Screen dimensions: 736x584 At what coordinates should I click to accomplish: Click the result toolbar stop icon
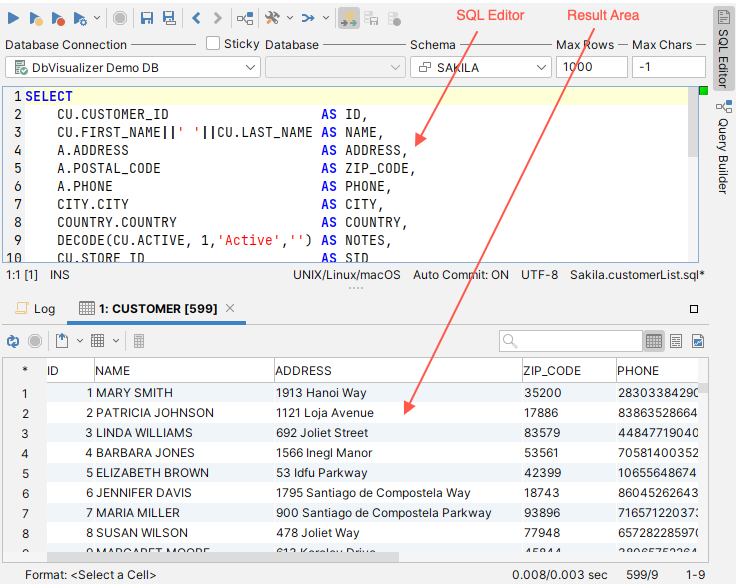(x=35, y=341)
